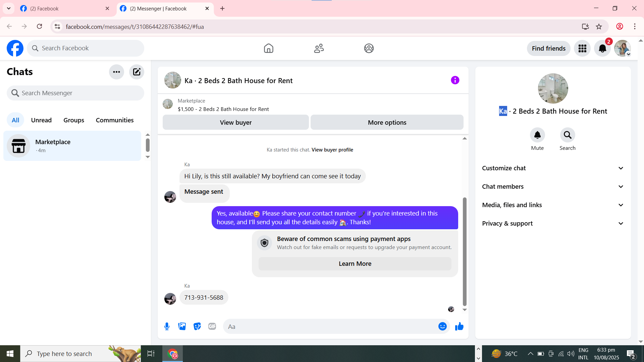Image resolution: width=644 pixels, height=362 pixels.
Task: Toggle conversation information panel icon
Action: (455, 80)
